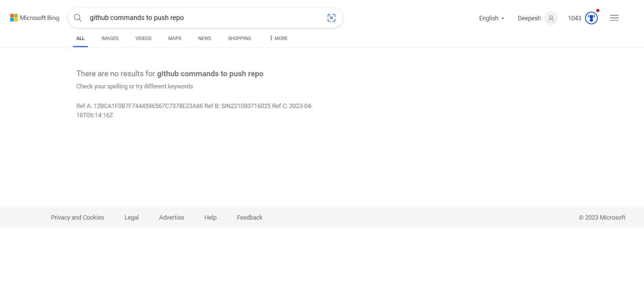The width and height of the screenshot is (644, 302).
Task: Expand the English language dropdown
Action: [492, 18]
